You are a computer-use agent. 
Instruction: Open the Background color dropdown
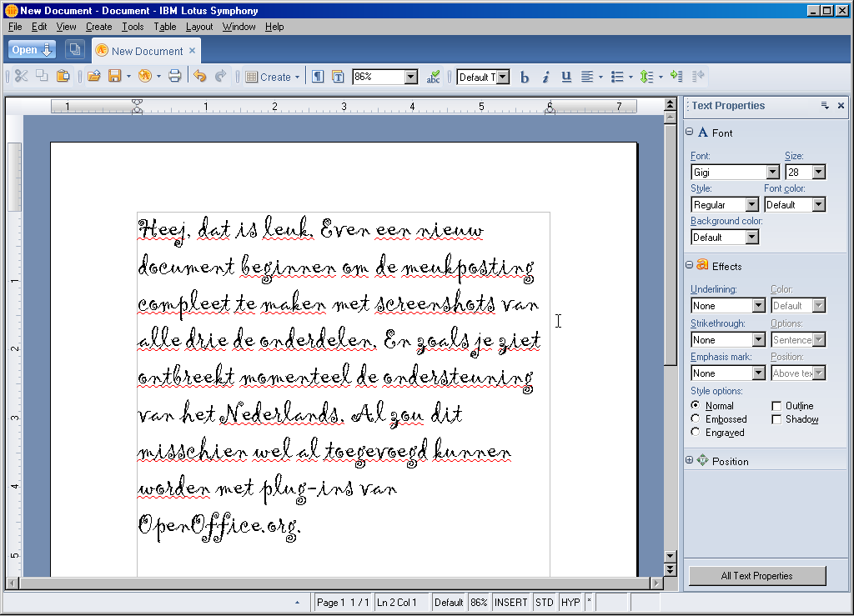(x=752, y=238)
